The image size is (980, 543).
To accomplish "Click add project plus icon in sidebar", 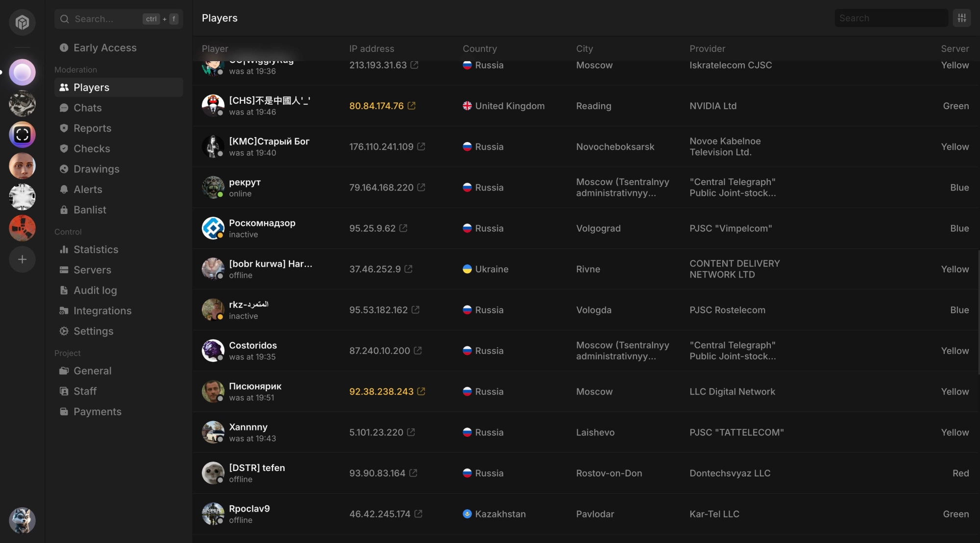I will tap(22, 260).
